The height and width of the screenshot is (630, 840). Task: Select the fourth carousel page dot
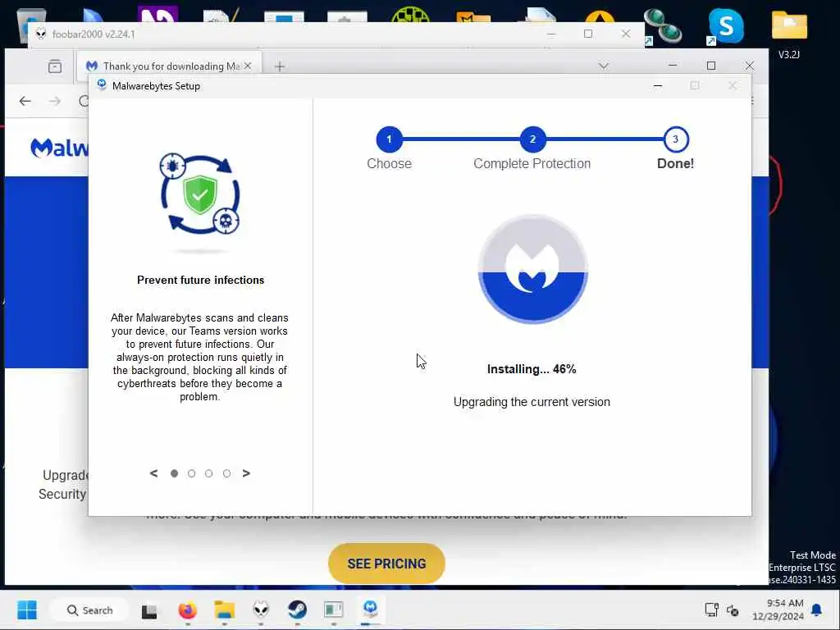tap(226, 473)
